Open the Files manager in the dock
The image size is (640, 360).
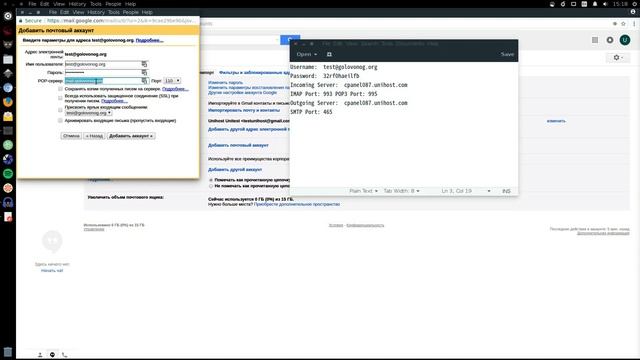(8, 59)
